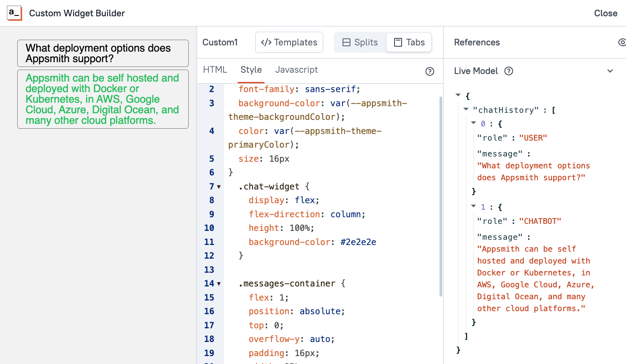626x364 pixels.
Task: Click the green chatbot reply bubble
Action: pyautogui.click(x=103, y=99)
